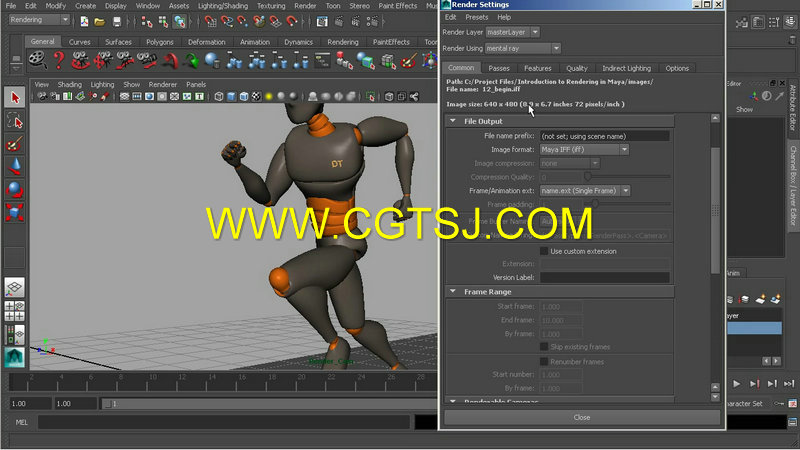Click the single perspective view layout icon
Viewport: 800px width, 450px height.
tap(15, 287)
